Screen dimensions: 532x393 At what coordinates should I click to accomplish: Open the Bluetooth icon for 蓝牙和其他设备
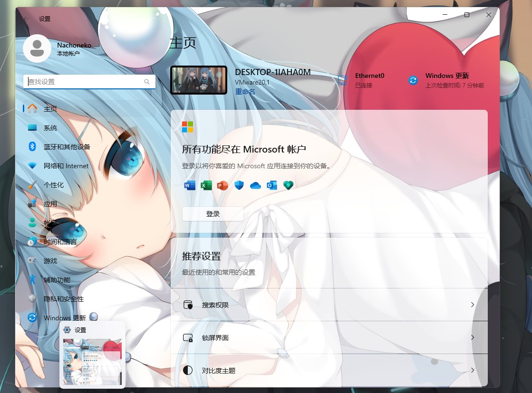[32, 146]
